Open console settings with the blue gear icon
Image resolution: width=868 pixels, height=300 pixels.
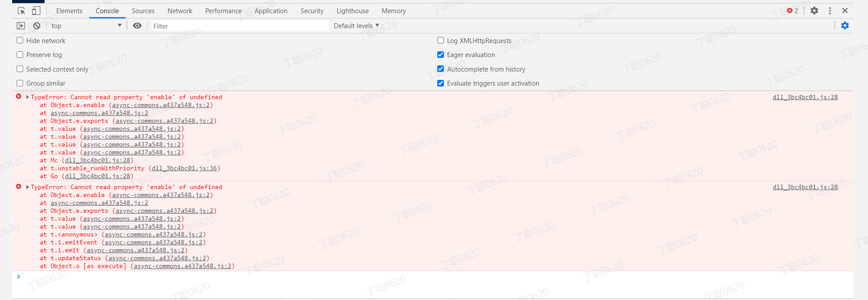pyautogui.click(x=845, y=25)
